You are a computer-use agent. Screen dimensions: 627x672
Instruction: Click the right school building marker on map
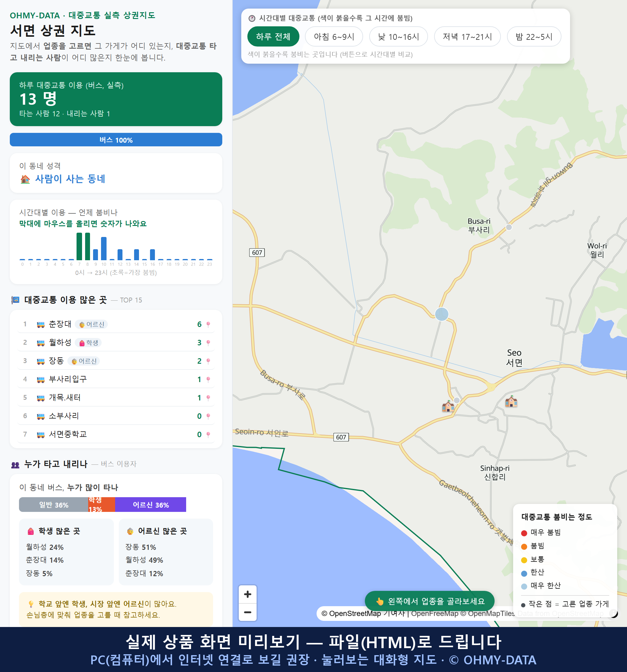(x=511, y=401)
